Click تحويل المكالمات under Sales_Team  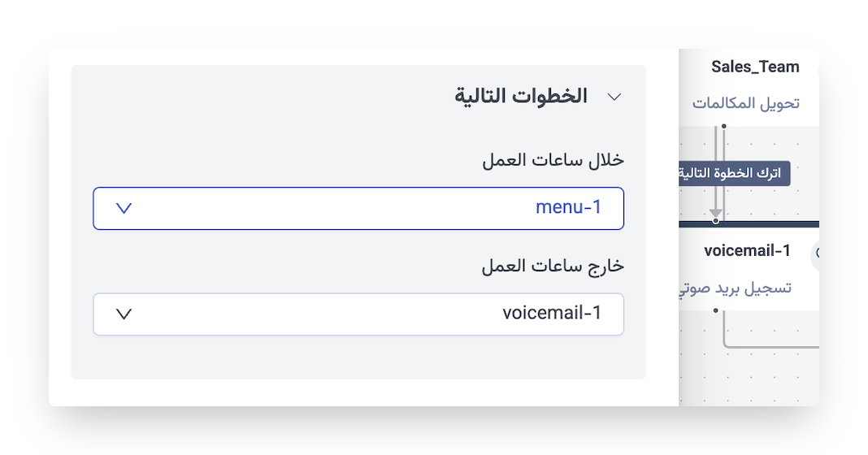click(745, 103)
